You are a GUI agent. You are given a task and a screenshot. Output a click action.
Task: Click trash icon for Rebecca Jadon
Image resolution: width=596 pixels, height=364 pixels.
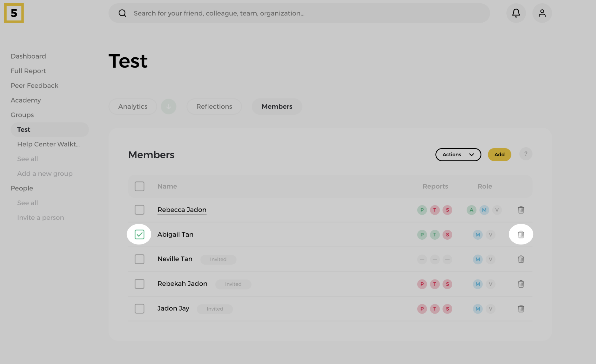[521, 210]
